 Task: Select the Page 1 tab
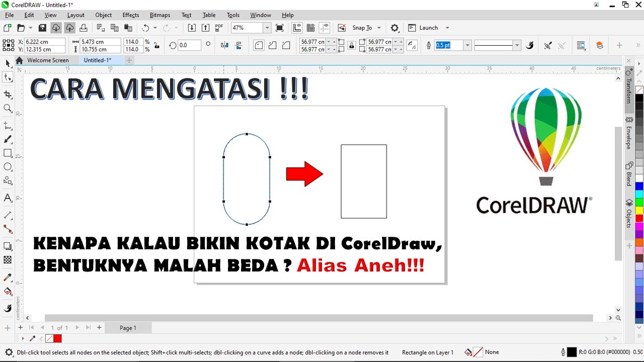[x=128, y=328]
